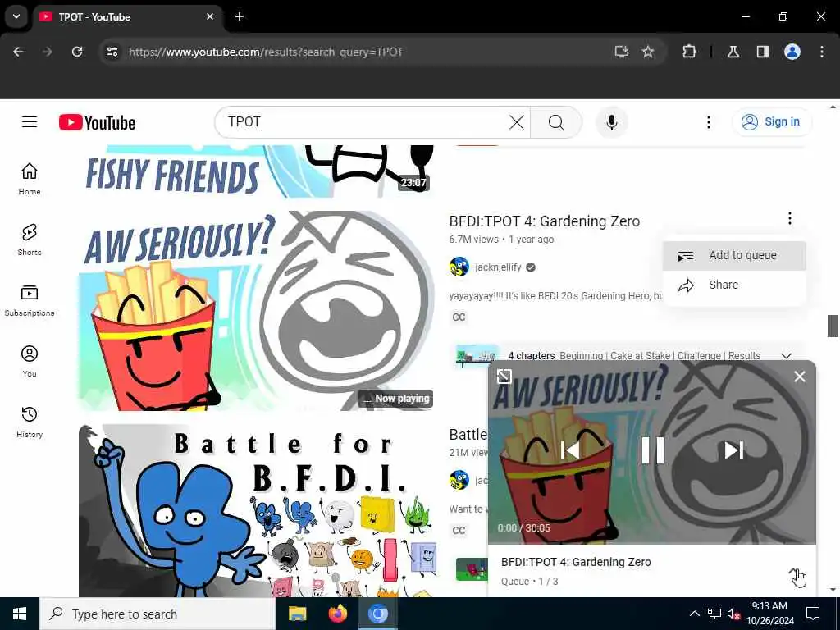The image size is (840, 630).
Task: Clear the TPOT search text
Action: click(517, 122)
